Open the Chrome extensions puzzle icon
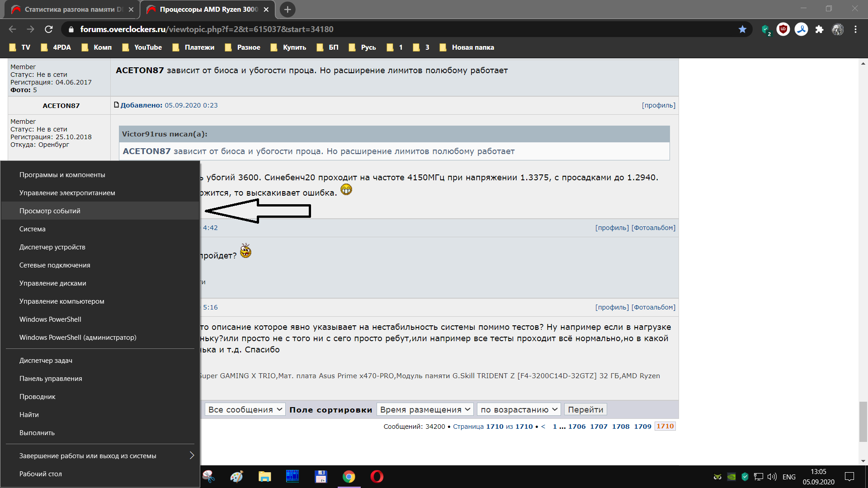This screenshot has width=868, height=488. tap(819, 29)
